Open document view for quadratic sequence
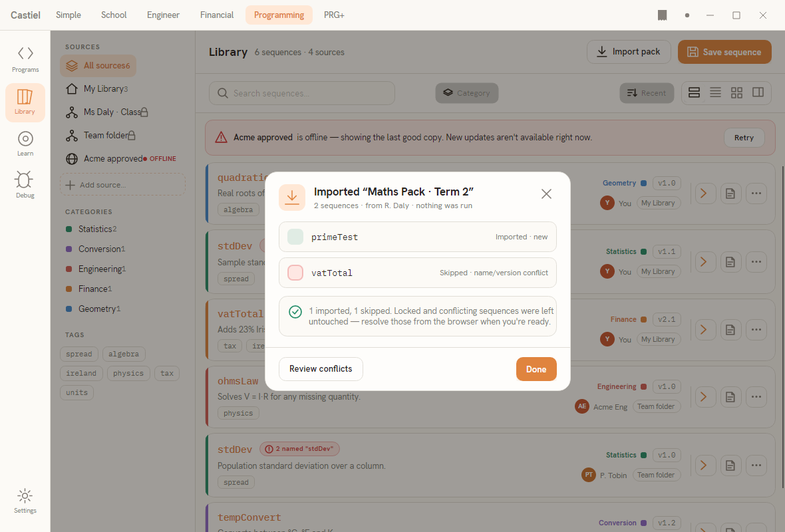The image size is (785, 532). tap(730, 193)
